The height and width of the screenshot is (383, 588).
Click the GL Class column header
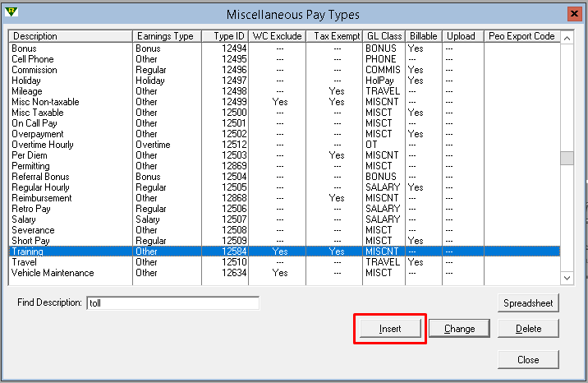(384, 36)
